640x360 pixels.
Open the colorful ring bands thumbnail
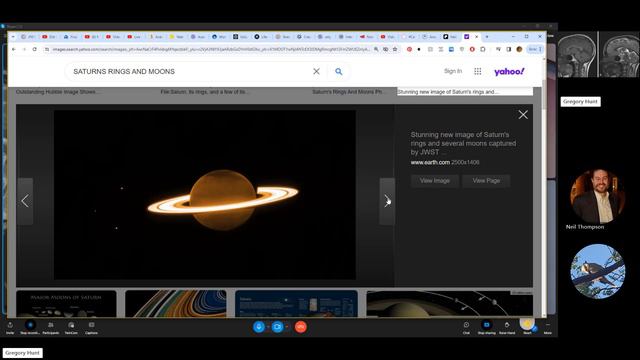pyautogui.click(x=176, y=304)
